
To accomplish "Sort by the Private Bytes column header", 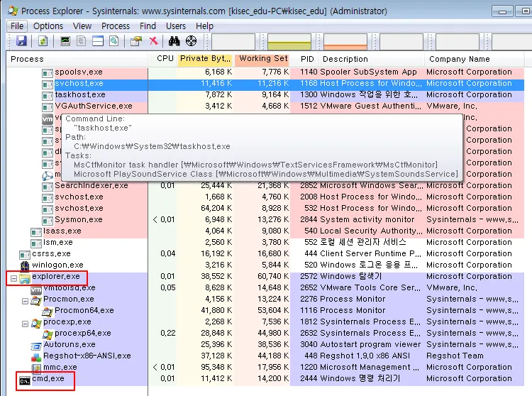I will click(204, 59).
